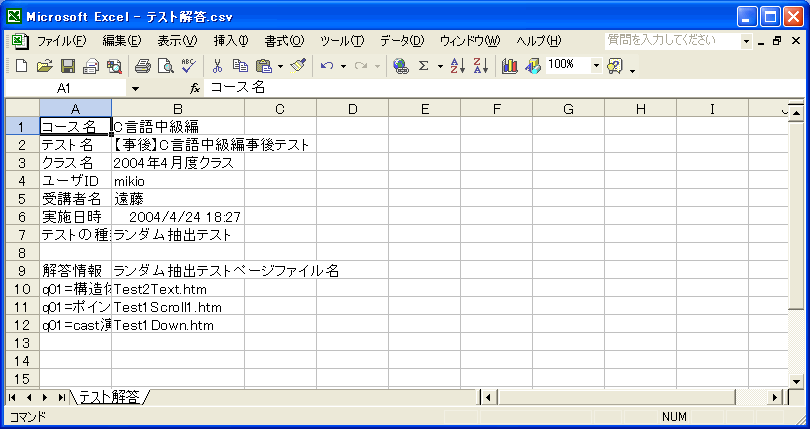Save the workbook with the floppy icon
This screenshot has width=810, height=429.
click(x=68, y=66)
